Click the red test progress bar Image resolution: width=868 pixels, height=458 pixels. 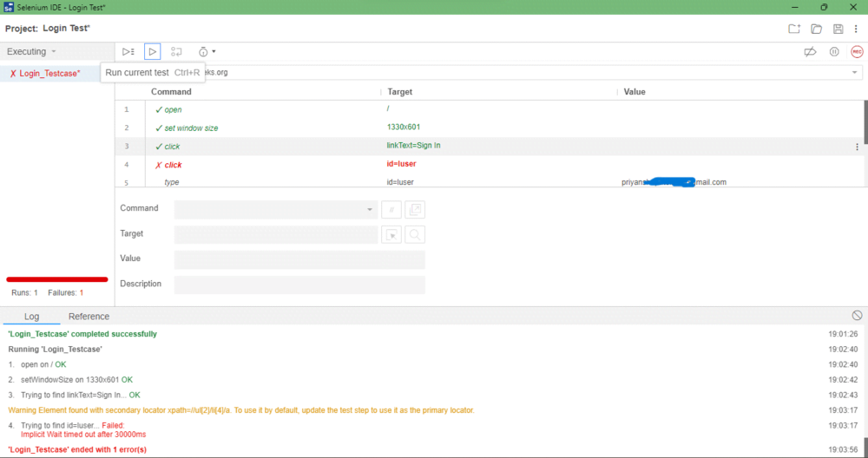coord(57,279)
